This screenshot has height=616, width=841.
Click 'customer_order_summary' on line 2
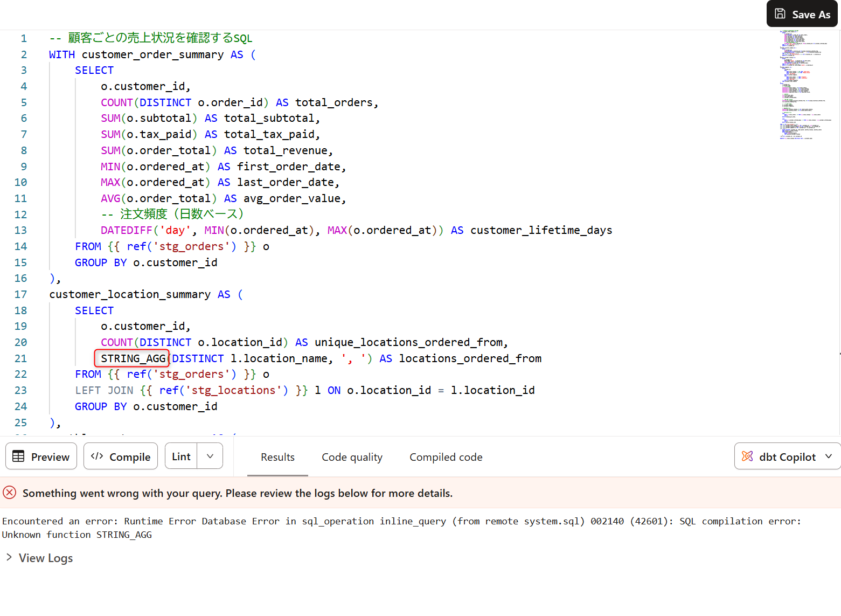(152, 54)
